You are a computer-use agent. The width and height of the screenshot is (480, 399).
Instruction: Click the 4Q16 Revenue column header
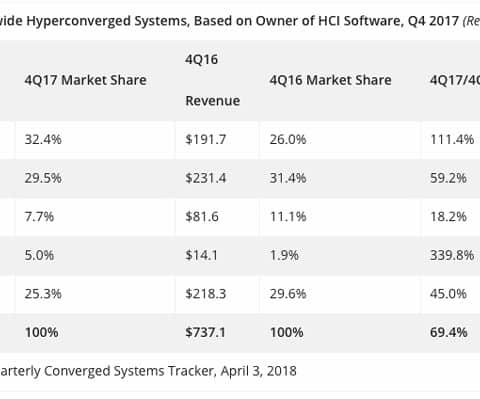[213, 80]
